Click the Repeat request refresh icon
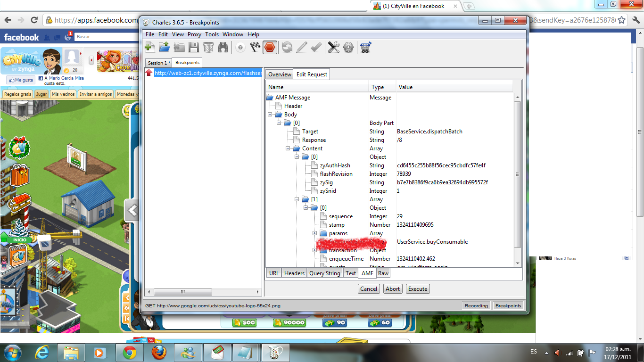This screenshot has width=644, height=362. pos(287,47)
